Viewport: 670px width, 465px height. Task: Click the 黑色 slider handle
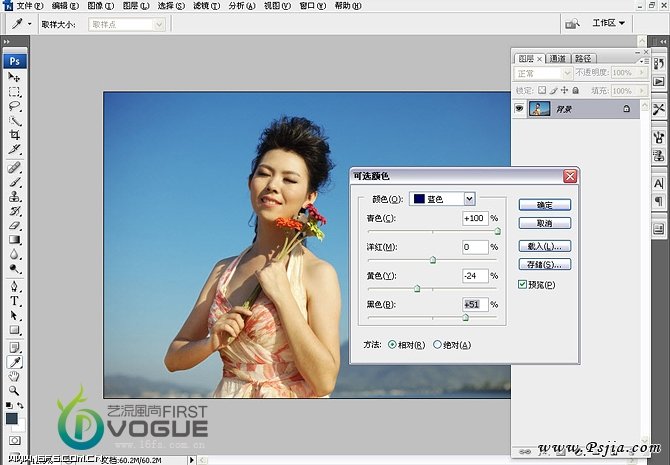pyautogui.click(x=466, y=317)
